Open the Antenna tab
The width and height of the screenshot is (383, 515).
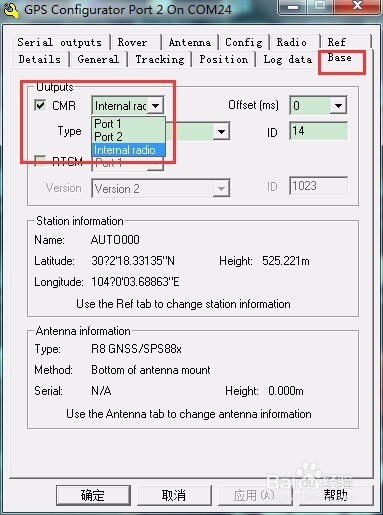pos(190,42)
